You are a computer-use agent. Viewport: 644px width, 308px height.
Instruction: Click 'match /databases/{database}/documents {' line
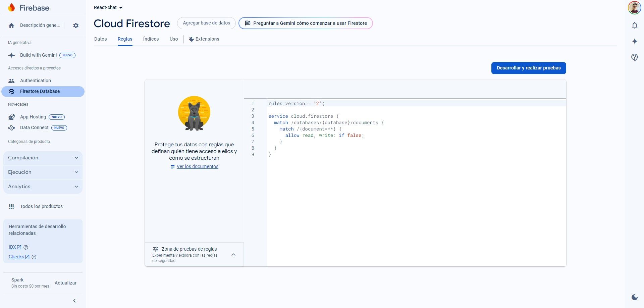click(x=329, y=123)
